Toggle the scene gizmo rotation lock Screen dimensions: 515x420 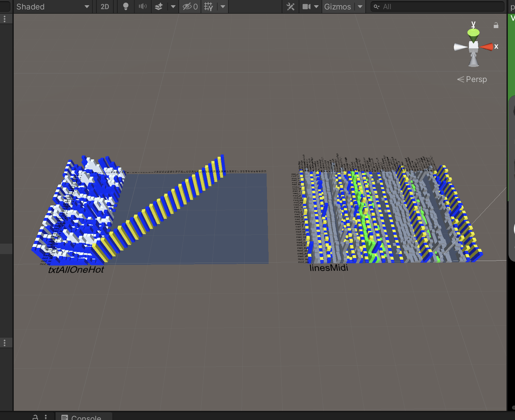[496, 25]
